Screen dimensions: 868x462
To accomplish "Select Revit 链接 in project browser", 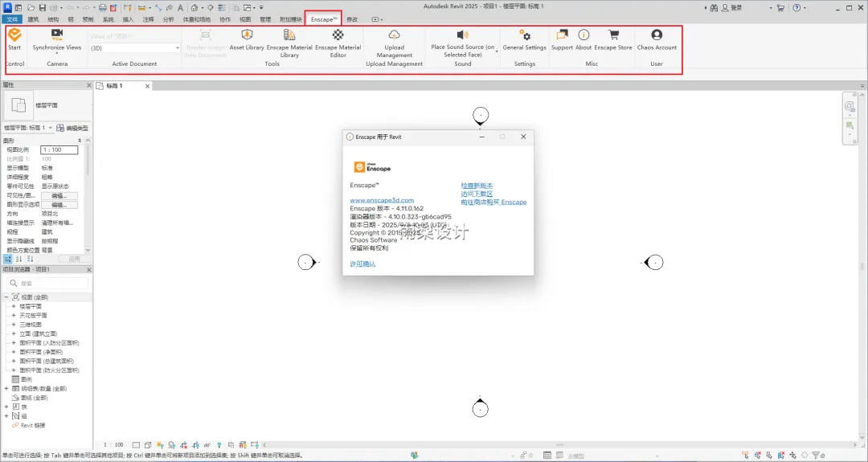I will coord(33,426).
